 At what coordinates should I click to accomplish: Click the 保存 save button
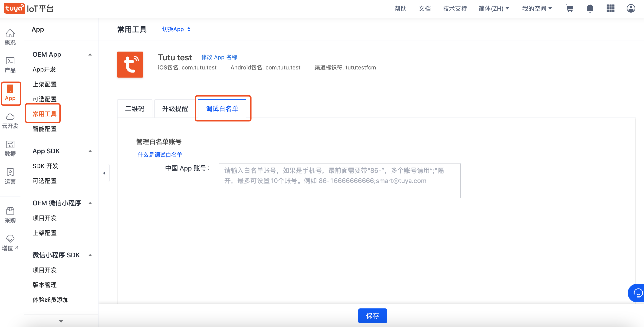tap(372, 316)
